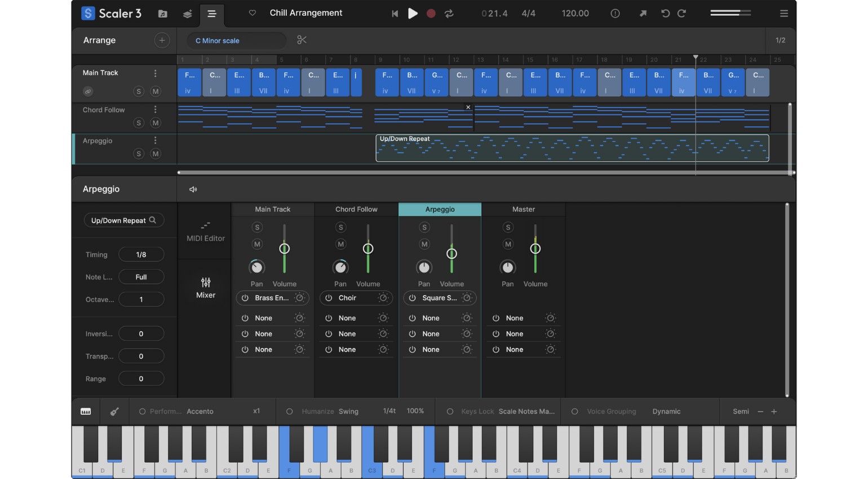868x479 pixels.
Task: Open the Timing 1/8 dropdown
Action: (141, 255)
